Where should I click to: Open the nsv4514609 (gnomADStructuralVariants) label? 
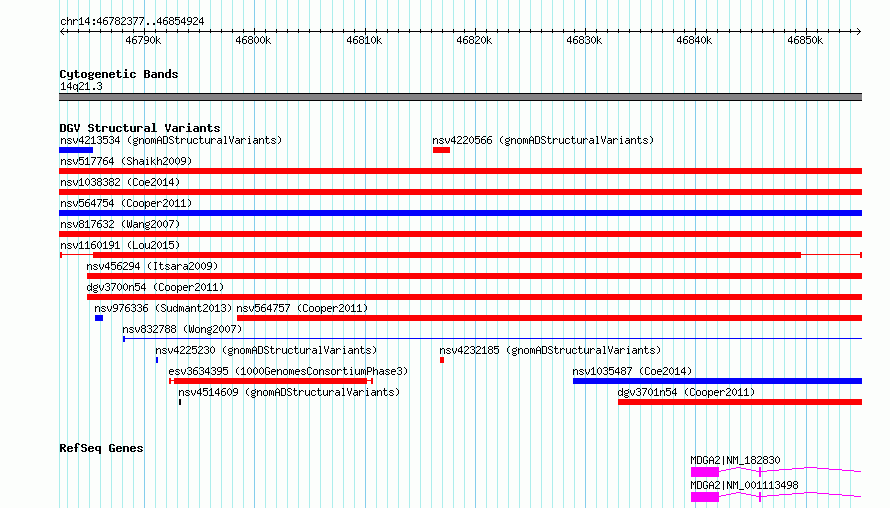coord(289,392)
